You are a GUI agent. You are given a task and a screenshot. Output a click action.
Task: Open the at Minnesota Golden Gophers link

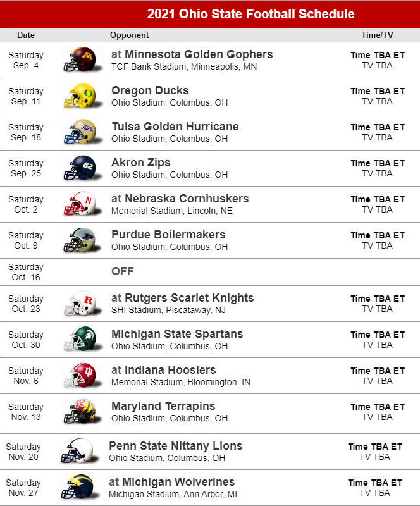click(x=192, y=54)
